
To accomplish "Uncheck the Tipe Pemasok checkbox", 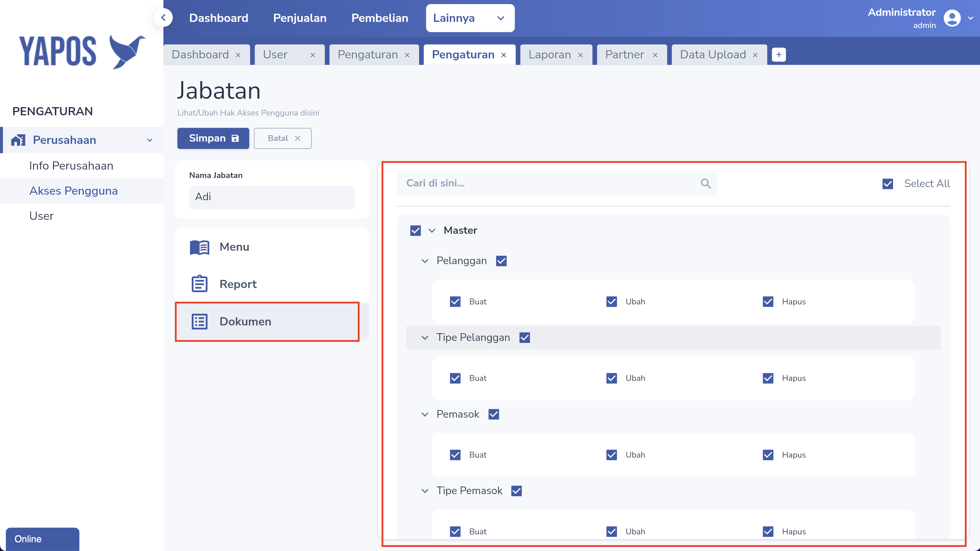I will tap(516, 491).
